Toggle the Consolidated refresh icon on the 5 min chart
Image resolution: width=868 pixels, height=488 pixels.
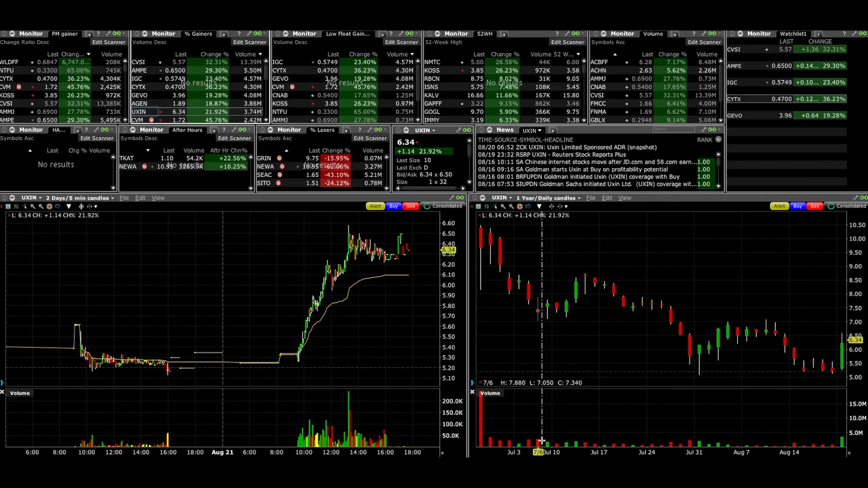click(x=427, y=206)
